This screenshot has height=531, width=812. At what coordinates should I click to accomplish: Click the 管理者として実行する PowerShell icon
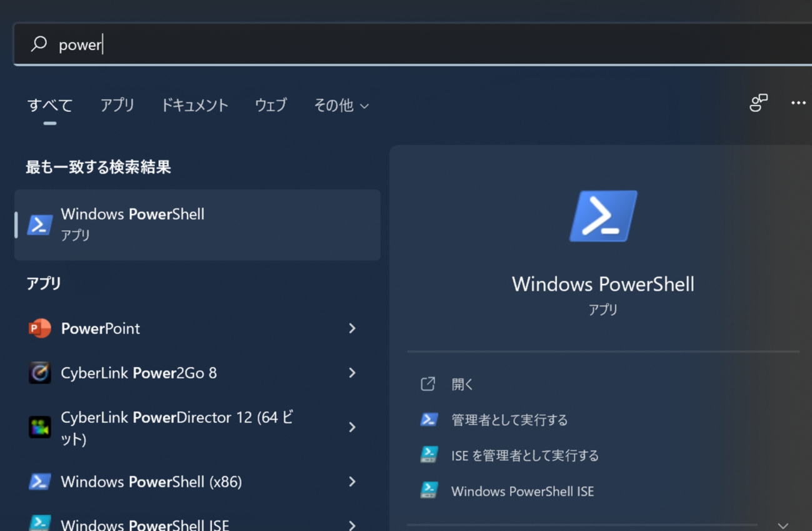click(x=429, y=419)
